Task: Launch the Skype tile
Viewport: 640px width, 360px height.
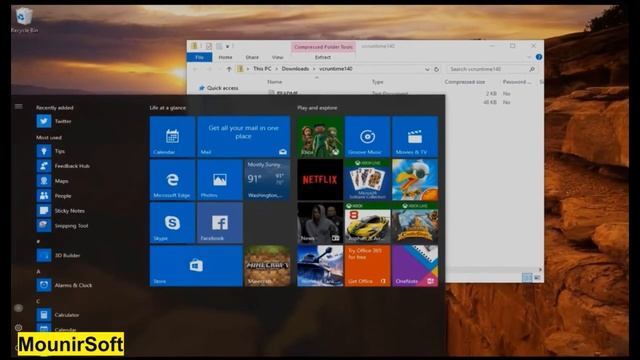Action: 172,223
